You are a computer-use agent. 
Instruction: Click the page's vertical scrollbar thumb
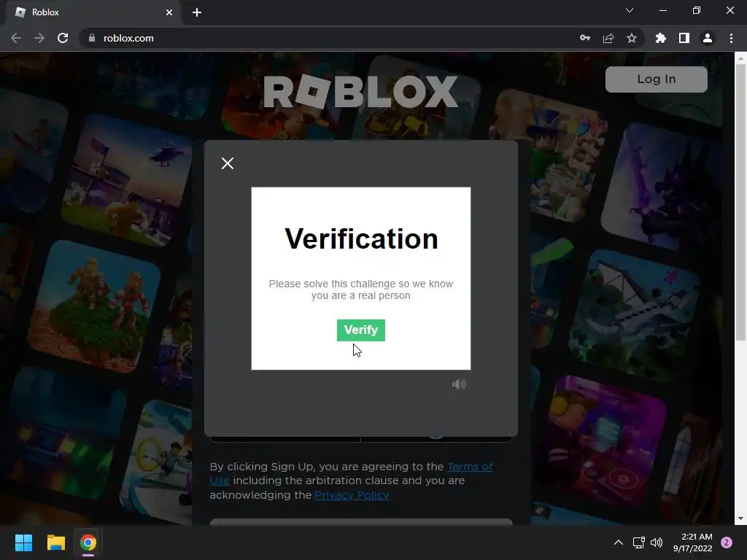tap(740, 203)
